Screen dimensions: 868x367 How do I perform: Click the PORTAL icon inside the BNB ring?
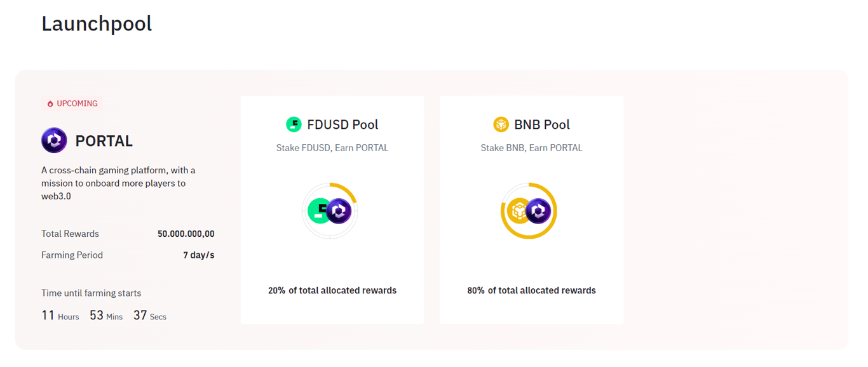point(538,211)
